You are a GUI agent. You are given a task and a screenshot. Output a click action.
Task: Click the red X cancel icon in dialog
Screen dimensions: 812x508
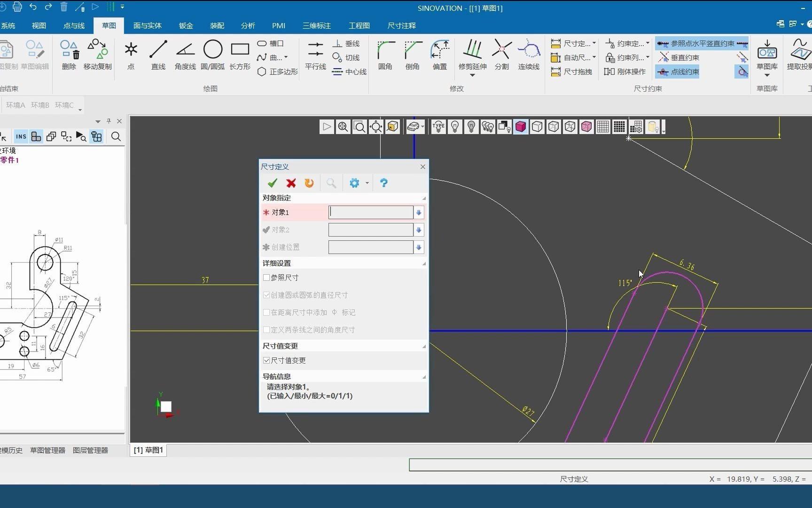[291, 183]
